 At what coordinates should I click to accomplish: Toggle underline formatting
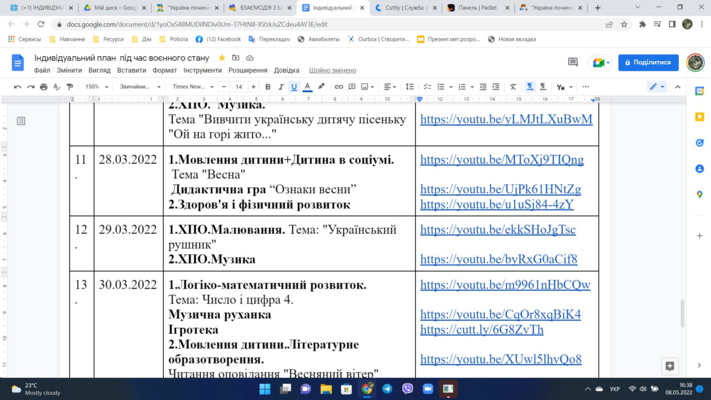[294, 87]
